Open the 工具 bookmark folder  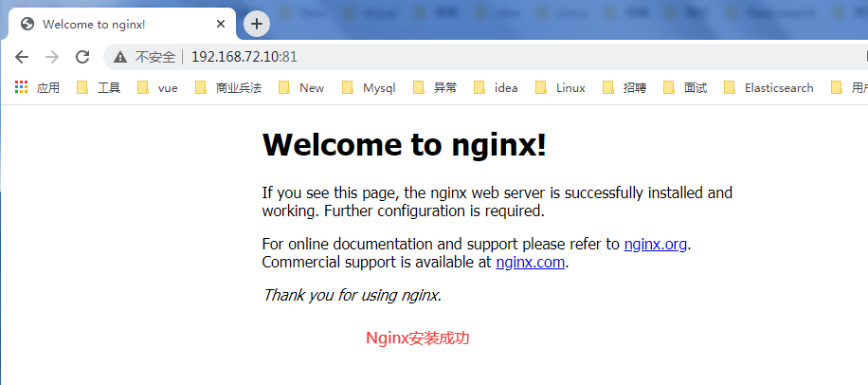(99, 87)
